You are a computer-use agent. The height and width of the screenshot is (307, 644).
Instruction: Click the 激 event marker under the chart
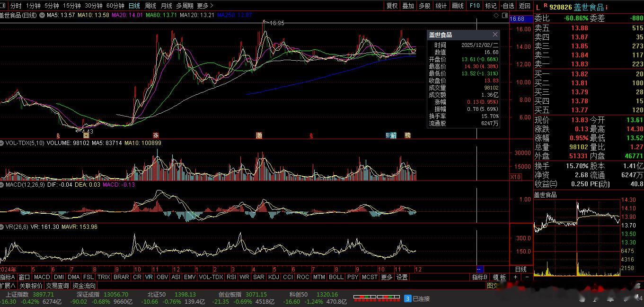point(259,135)
